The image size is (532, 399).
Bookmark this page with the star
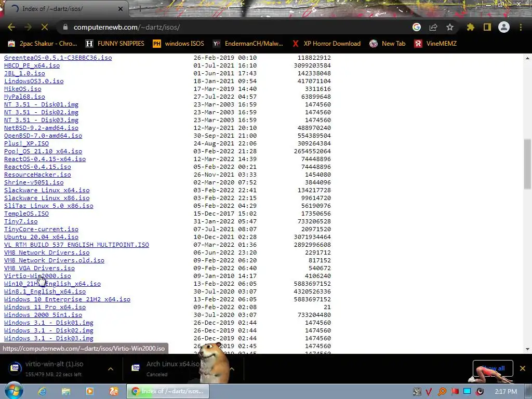coord(450,27)
